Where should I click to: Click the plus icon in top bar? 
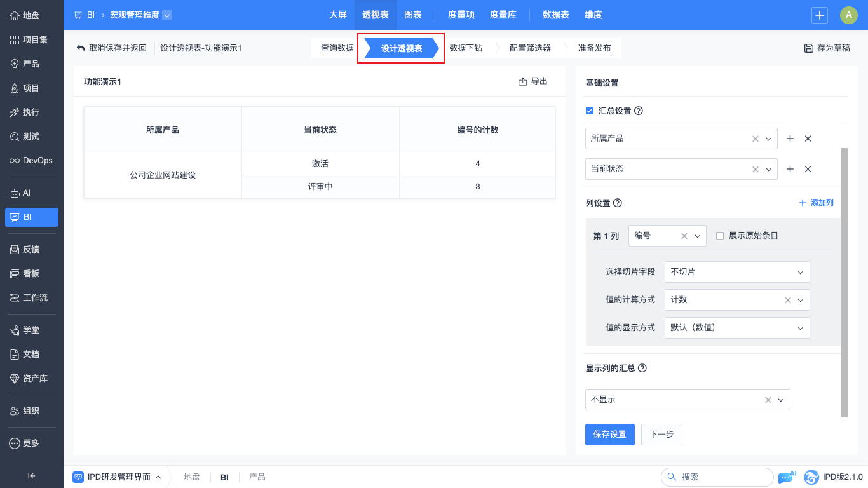click(820, 15)
